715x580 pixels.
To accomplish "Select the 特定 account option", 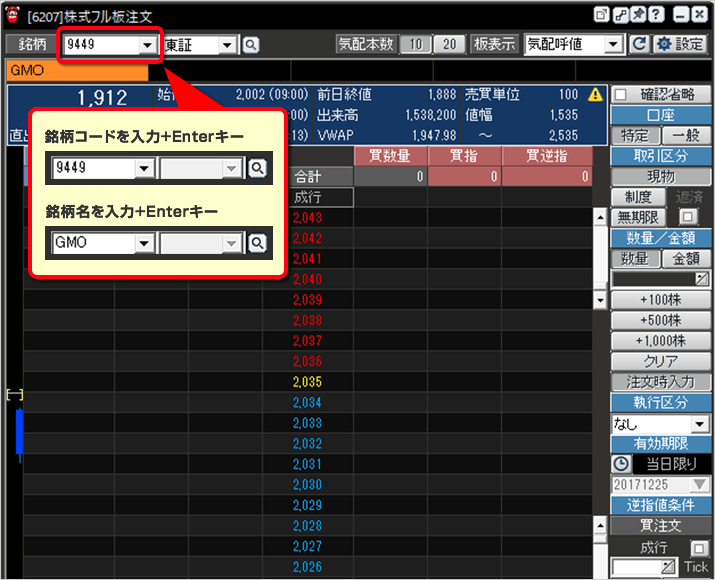I will (634, 136).
